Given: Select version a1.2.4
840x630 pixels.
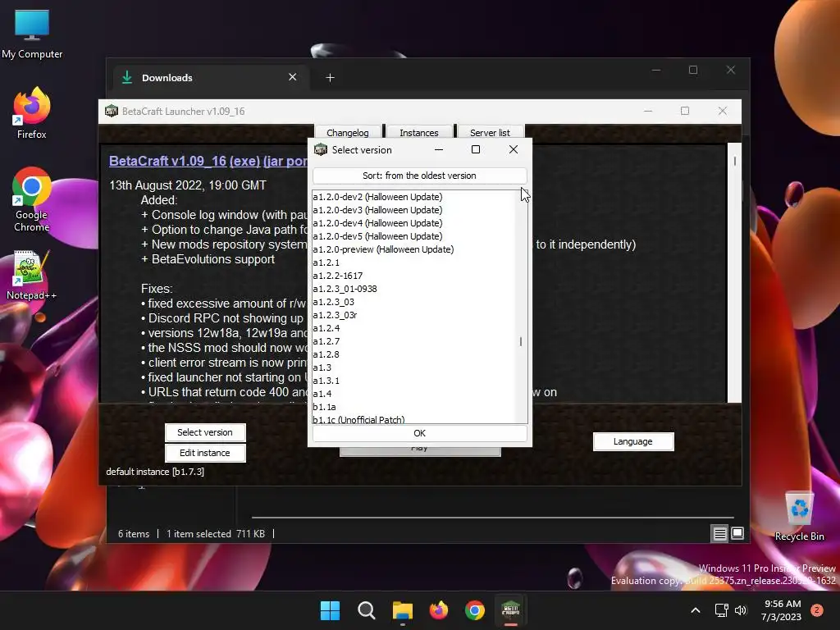Looking at the screenshot, I should 414,328.
